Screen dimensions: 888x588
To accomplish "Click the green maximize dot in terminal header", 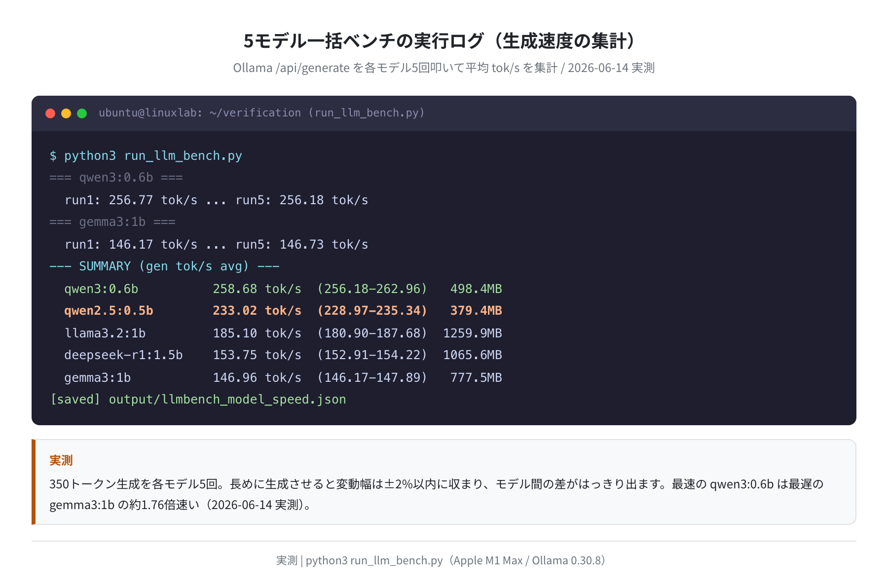I will [x=82, y=113].
